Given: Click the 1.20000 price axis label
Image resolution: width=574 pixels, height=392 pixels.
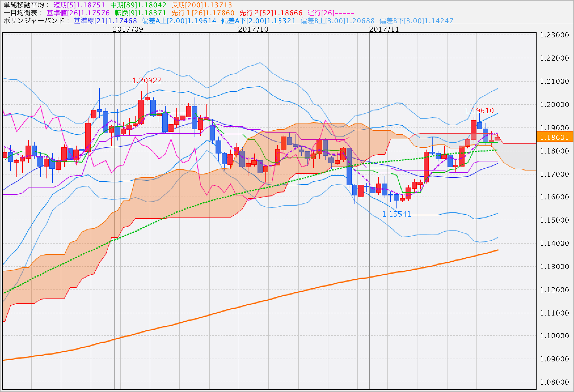Looking at the screenshot, I should click(x=554, y=105).
